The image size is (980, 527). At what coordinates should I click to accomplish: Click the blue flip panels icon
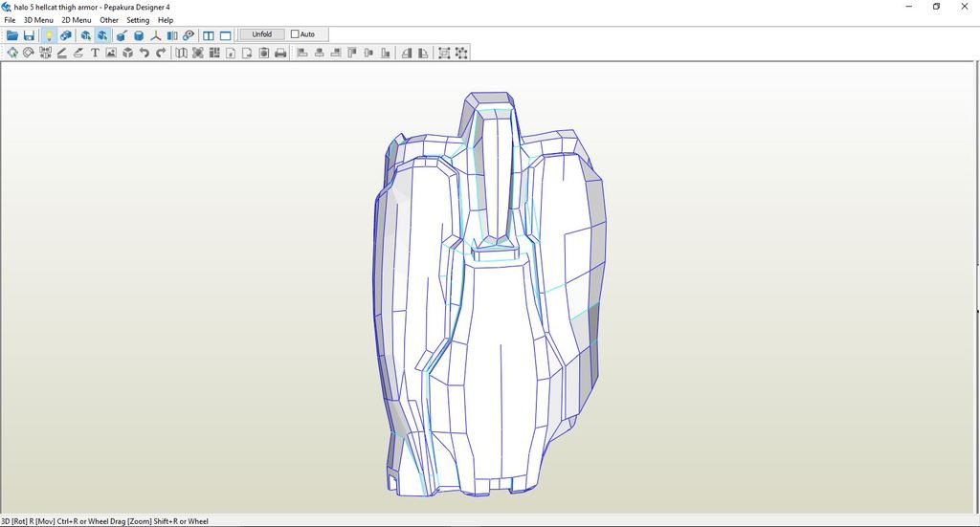(172, 35)
